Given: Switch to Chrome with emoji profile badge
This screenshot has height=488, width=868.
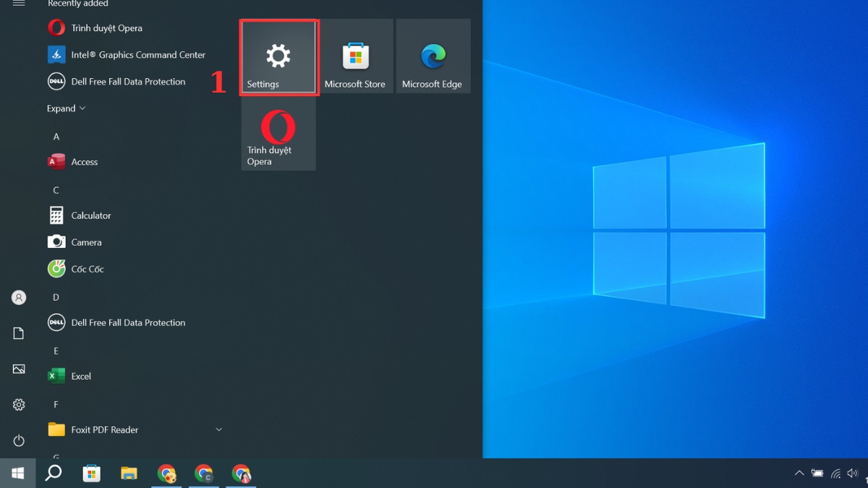Looking at the screenshot, I should click(x=166, y=474).
